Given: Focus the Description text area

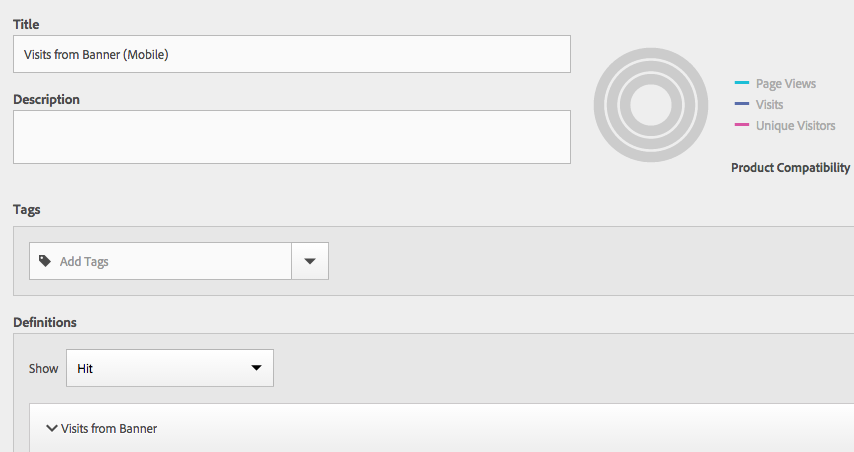Looking at the screenshot, I should tap(292, 137).
